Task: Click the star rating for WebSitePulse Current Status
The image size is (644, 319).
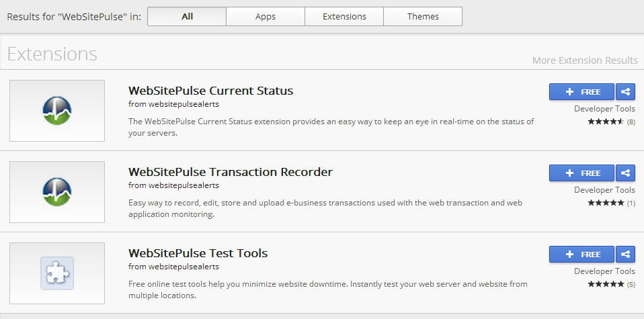Action: point(606,122)
